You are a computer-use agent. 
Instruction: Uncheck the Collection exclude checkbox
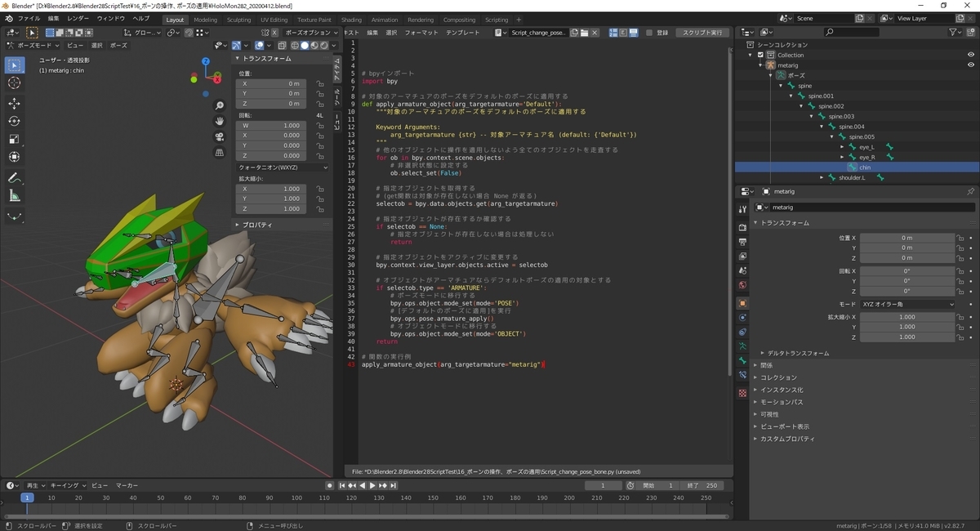(760, 55)
